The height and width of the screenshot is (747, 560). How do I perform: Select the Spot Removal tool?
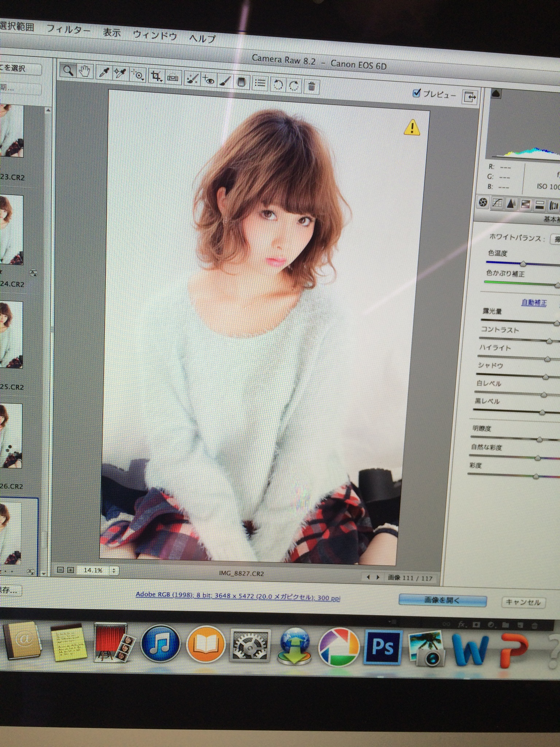pos(192,79)
